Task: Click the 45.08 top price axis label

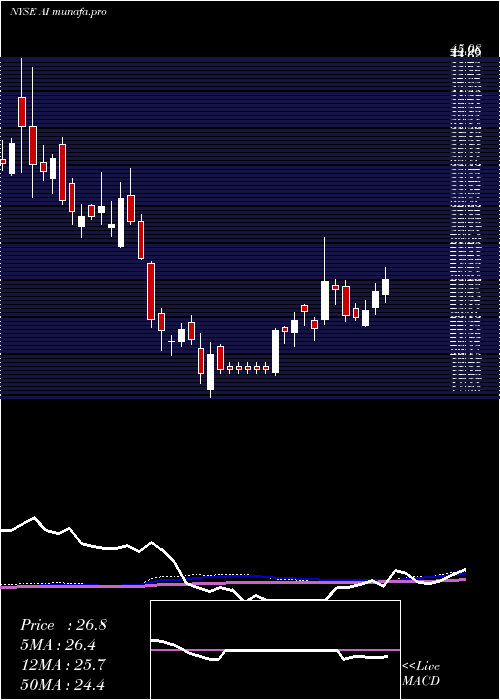Action: pyautogui.click(x=466, y=48)
